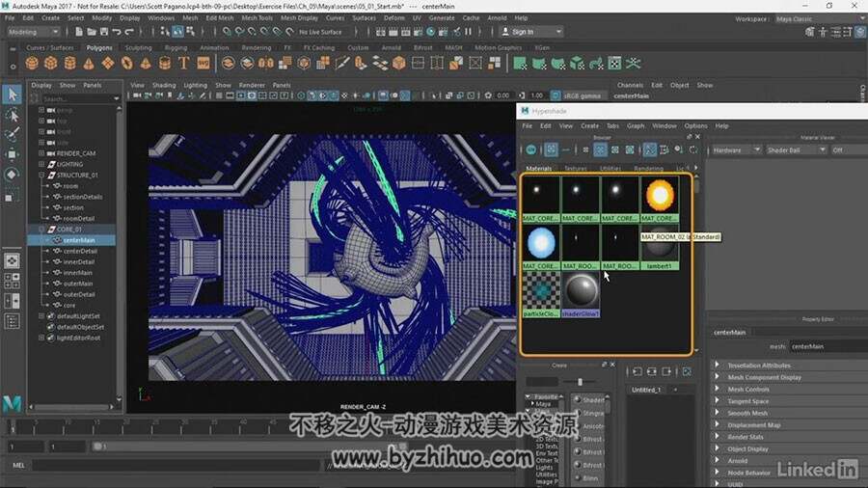The image size is (868, 488).
Task: Click the polygon Type tool shelf icon
Action: [183, 63]
